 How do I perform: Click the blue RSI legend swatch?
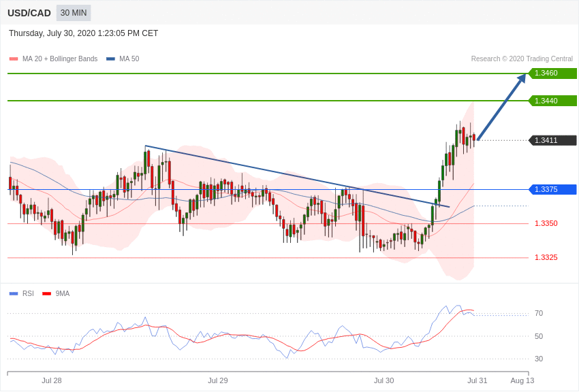pos(14,294)
